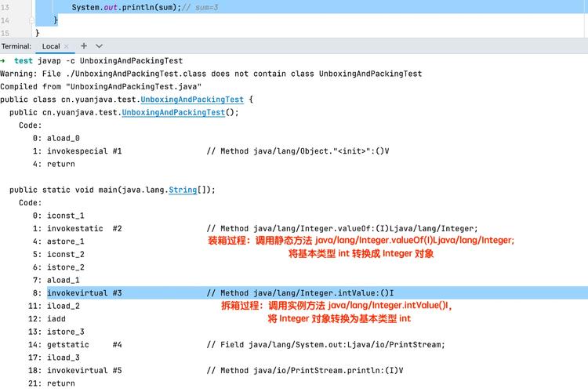Open UnboxingAndPackingTest link in class declaration line
The height and width of the screenshot is (392, 588).
(192, 100)
